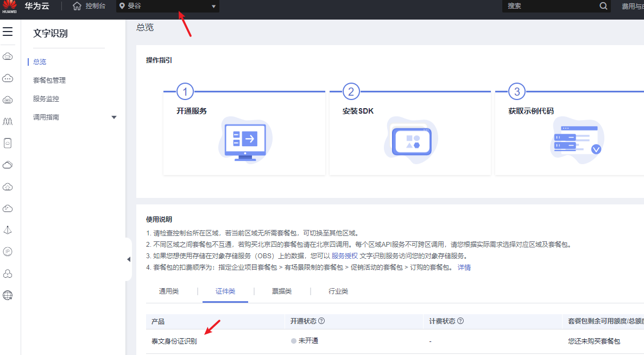Click the grey status dot beside 未开通

coord(294,341)
